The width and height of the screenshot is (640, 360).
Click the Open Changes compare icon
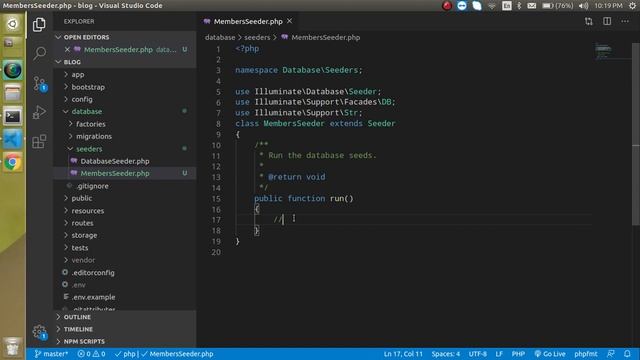pyautogui.click(x=589, y=21)
